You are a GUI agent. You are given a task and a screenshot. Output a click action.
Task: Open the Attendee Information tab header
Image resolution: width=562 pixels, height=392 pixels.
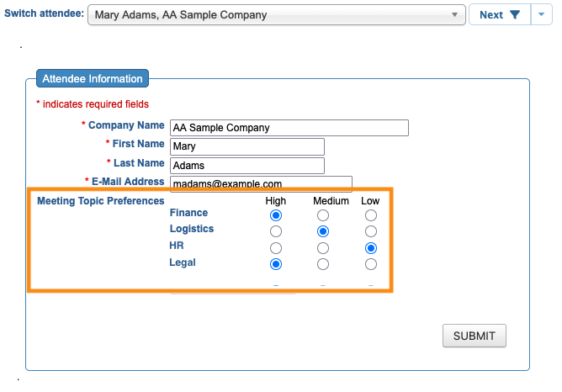[x=93, y=78]
